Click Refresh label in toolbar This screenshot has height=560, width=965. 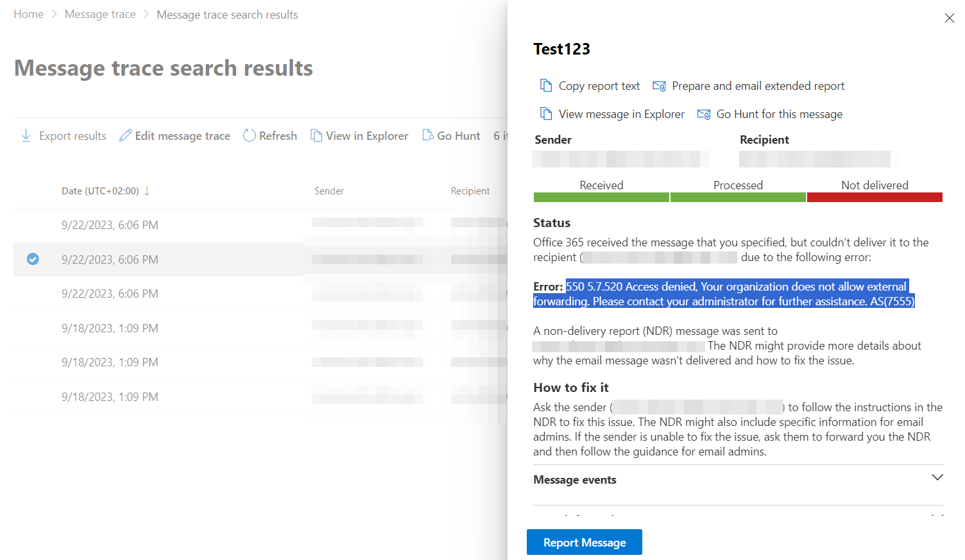coord(278,136)
